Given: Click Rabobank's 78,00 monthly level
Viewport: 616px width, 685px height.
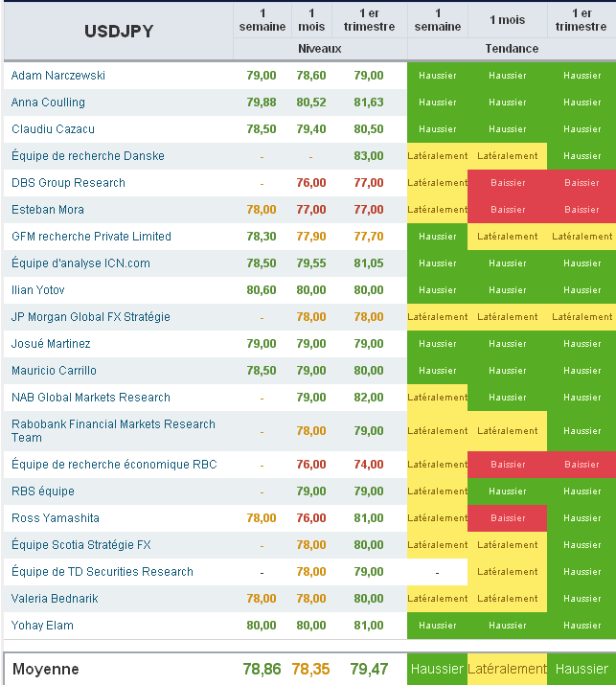Looking at the screenshot, I should (x=311, y=431).
